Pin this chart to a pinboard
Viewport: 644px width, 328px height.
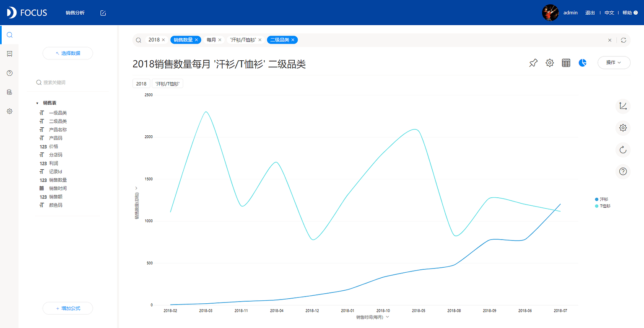click(533, 63)
